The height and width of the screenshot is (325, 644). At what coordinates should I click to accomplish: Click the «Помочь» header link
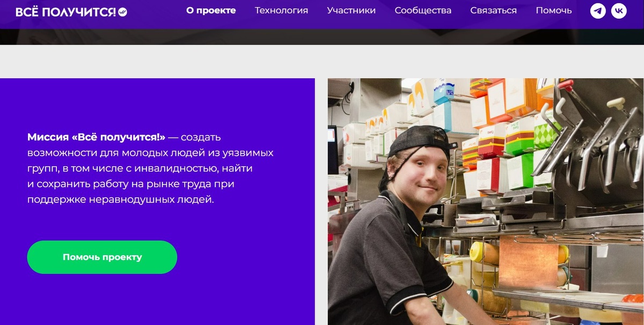554,10
